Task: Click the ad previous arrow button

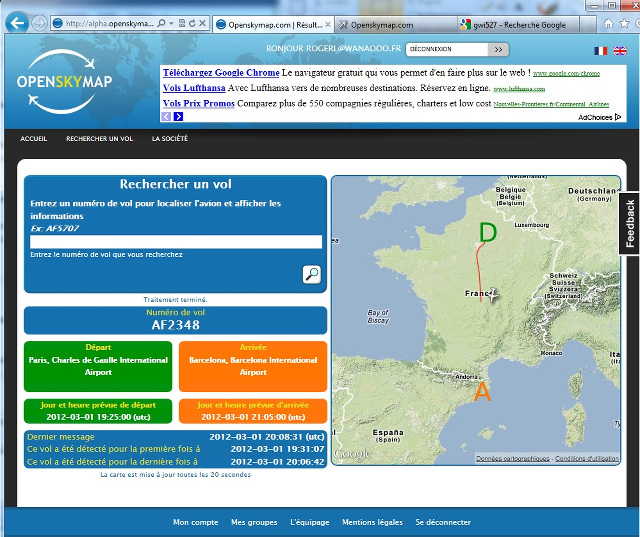Action: pos(166,117)
